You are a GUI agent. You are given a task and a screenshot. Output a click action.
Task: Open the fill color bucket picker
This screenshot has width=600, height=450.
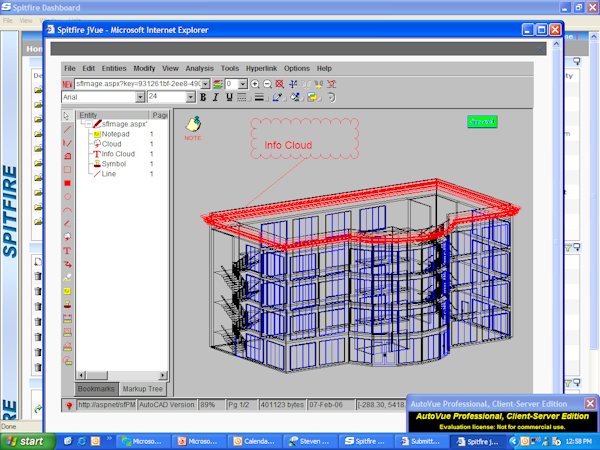tap(295, 97)
